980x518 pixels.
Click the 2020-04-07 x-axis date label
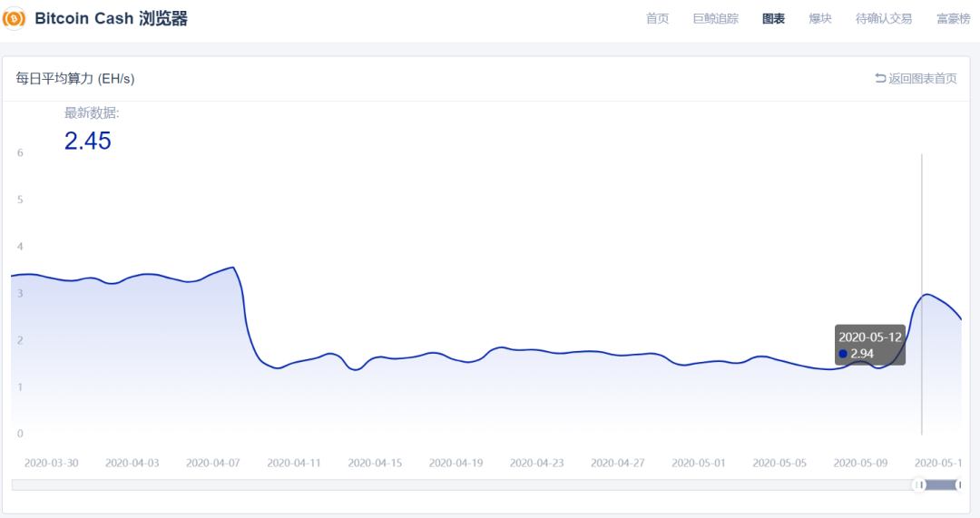(x=213, y=463)
